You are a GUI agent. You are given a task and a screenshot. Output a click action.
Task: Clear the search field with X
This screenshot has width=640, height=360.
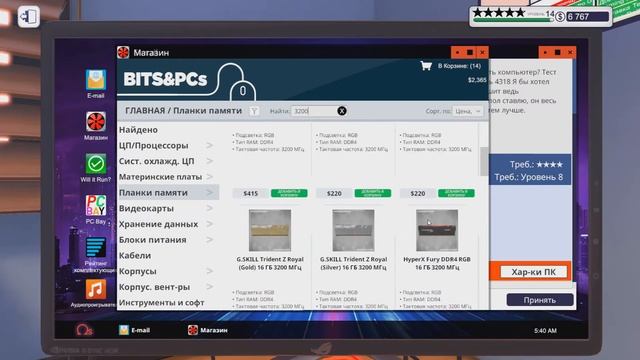click(x=342, y=111)
